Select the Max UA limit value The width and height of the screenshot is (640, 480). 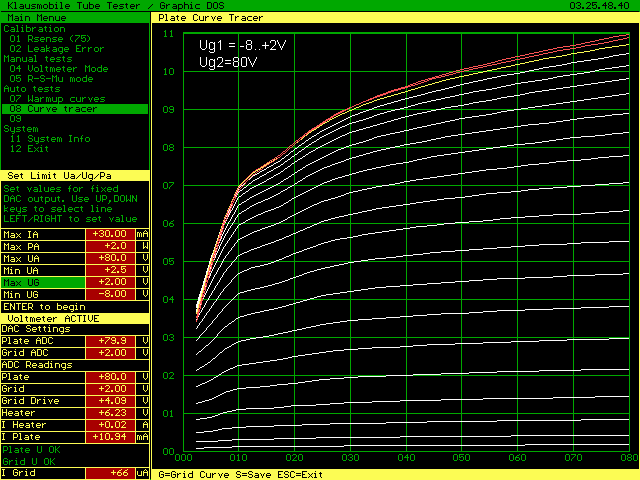tap(109, 258)
